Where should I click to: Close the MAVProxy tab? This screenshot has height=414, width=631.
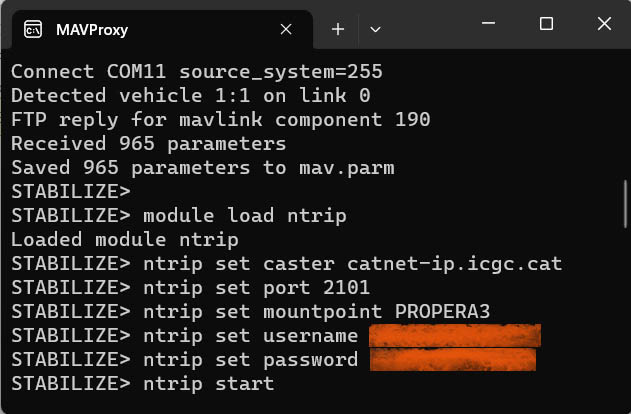(287, 29)
